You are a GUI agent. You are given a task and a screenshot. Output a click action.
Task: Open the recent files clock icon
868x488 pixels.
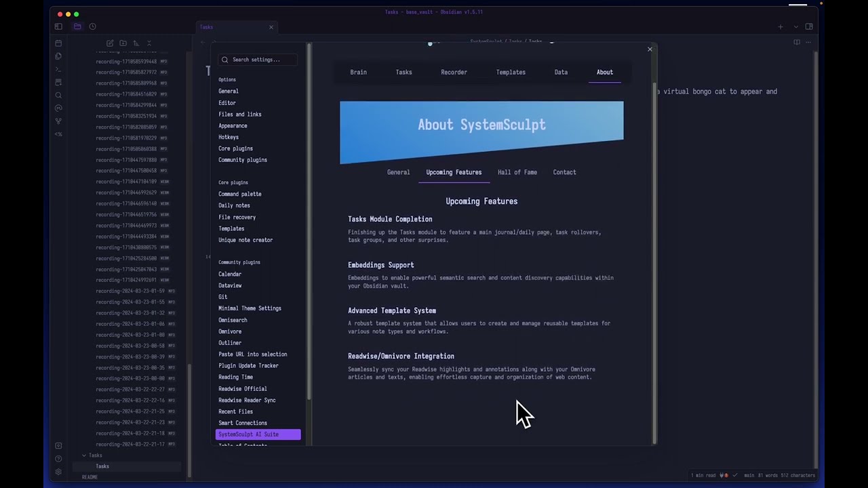(93, 26)
